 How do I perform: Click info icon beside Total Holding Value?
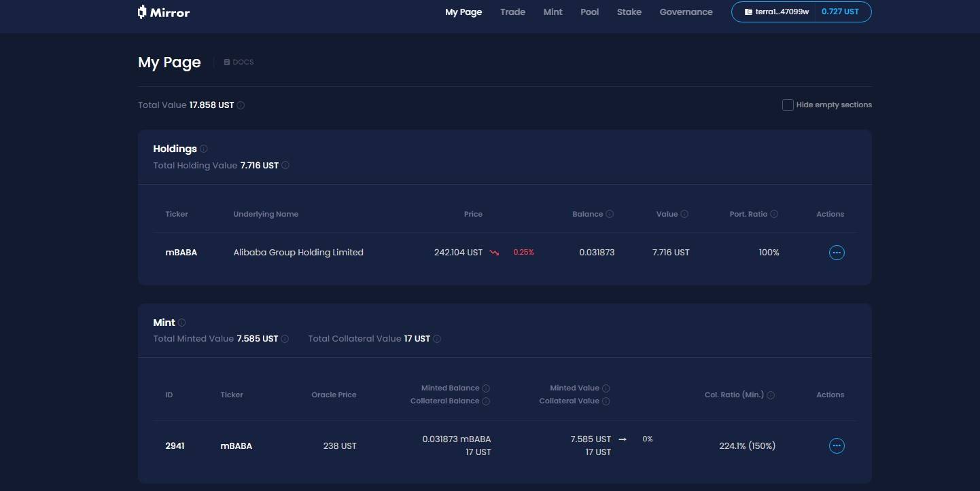point(285,165)
